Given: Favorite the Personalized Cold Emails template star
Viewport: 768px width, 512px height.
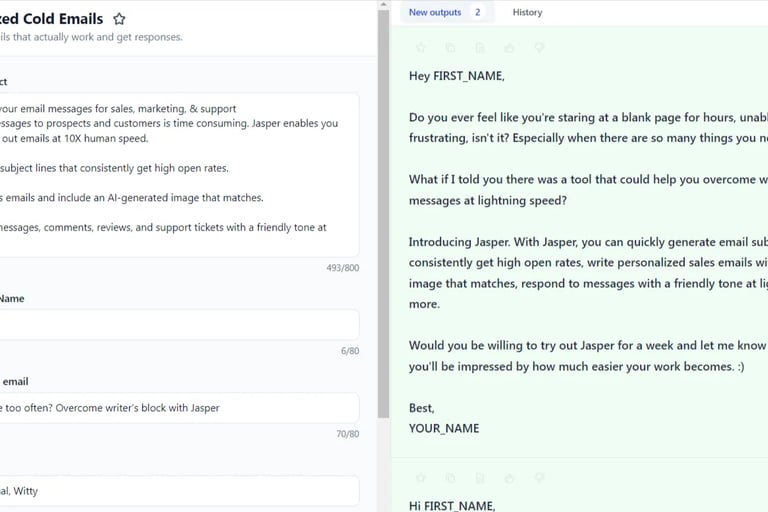Looking at the screenshot, I should click(119, 19).
